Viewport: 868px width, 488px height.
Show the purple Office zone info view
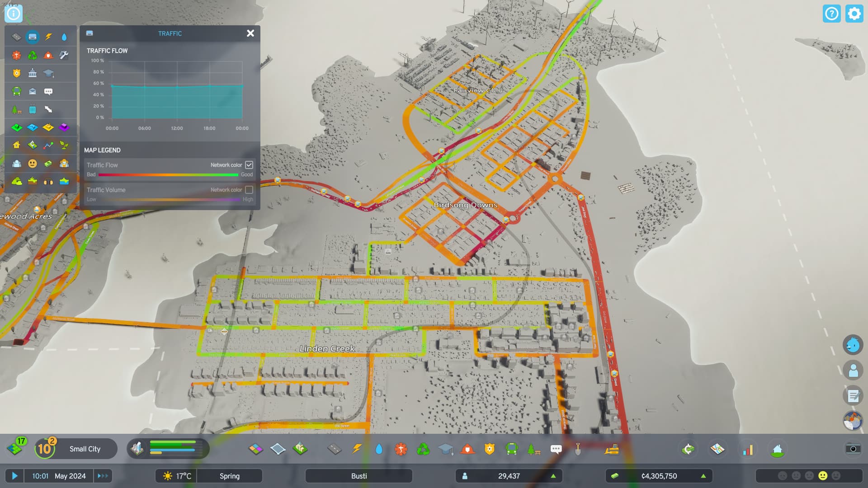tap(64, 127)
